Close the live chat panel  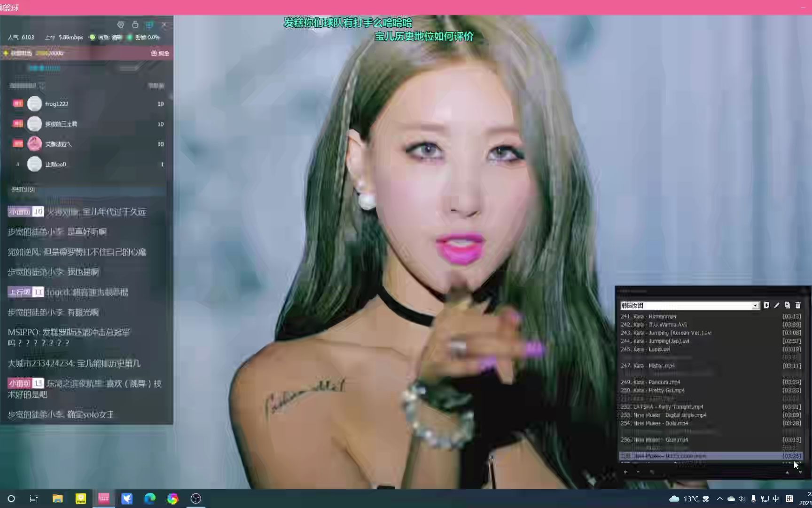click(164, 24)
